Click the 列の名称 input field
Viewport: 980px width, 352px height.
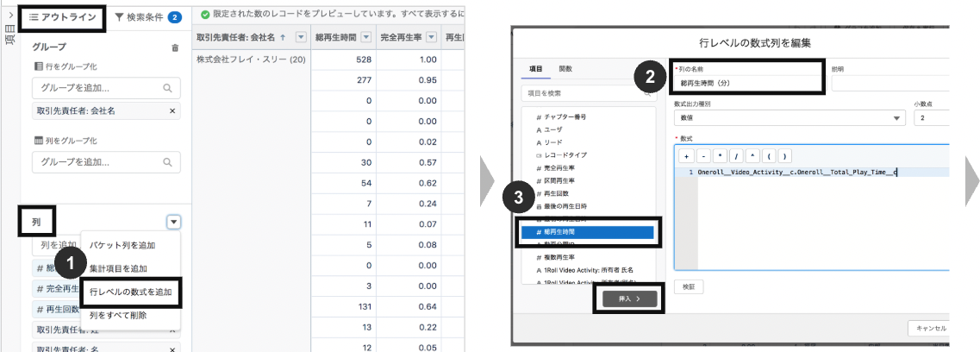click(x=749, y=83)
